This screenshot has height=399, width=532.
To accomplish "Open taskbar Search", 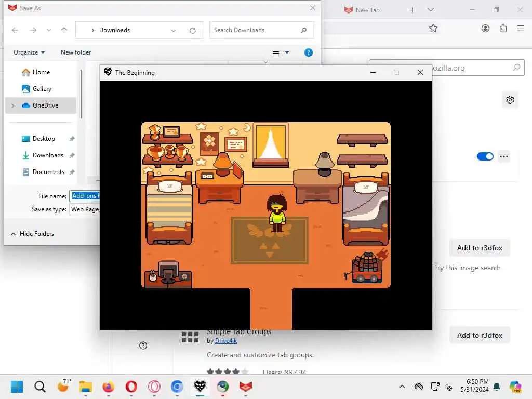I will [x=39, y=387].
